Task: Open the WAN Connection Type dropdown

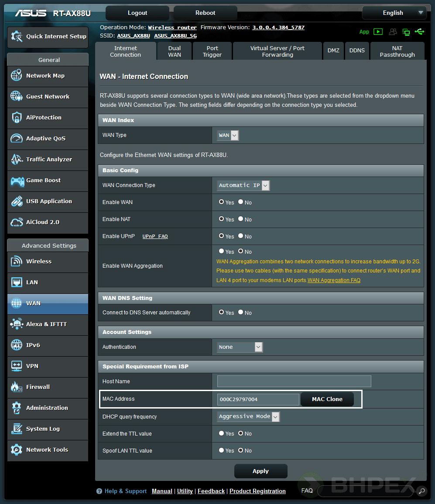Action: [x=243, y=185]
